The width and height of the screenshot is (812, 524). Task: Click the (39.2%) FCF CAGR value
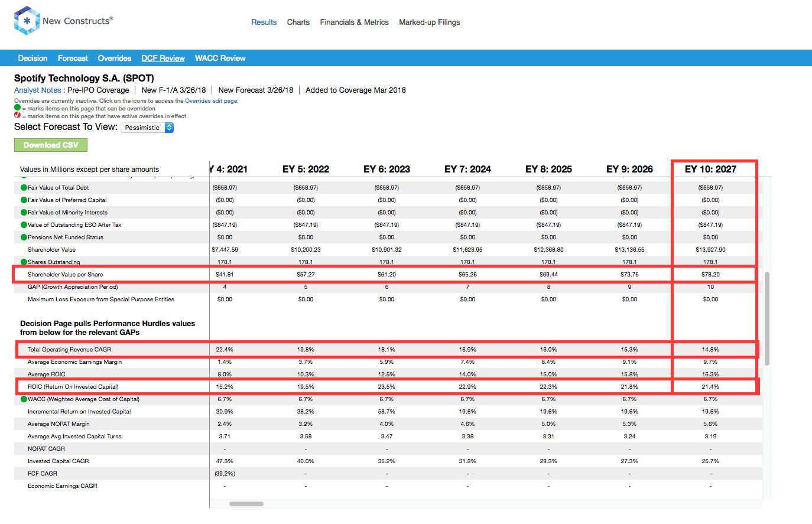click(225, 473)
